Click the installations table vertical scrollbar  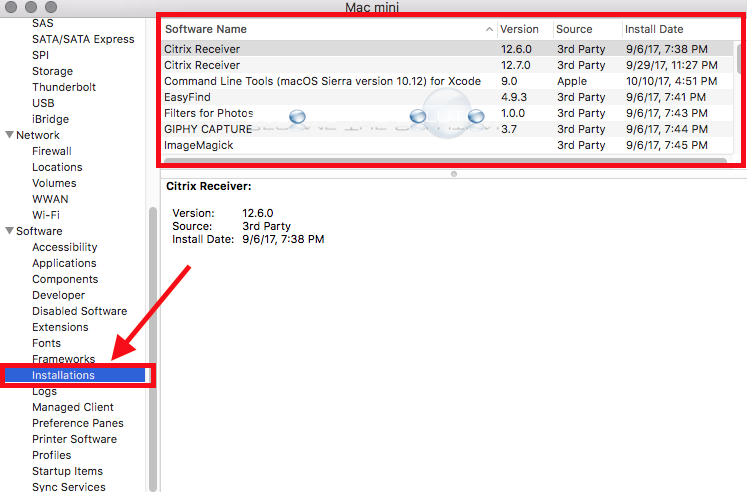[739, 57]
